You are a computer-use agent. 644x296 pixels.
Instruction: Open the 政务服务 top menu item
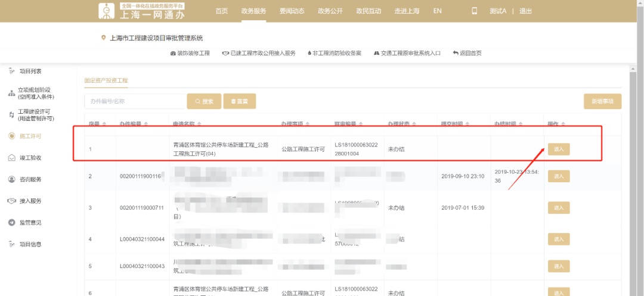pyautogui.click(x=254, y=11)
